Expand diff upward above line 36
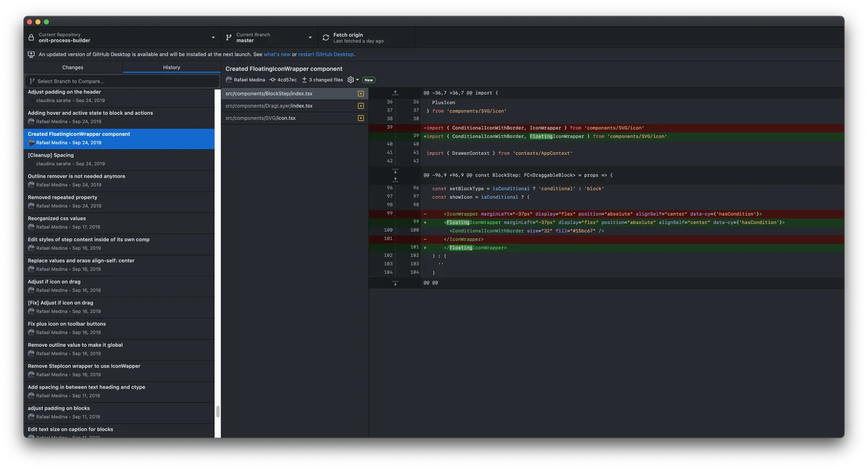868x469 pixels. 395,93
